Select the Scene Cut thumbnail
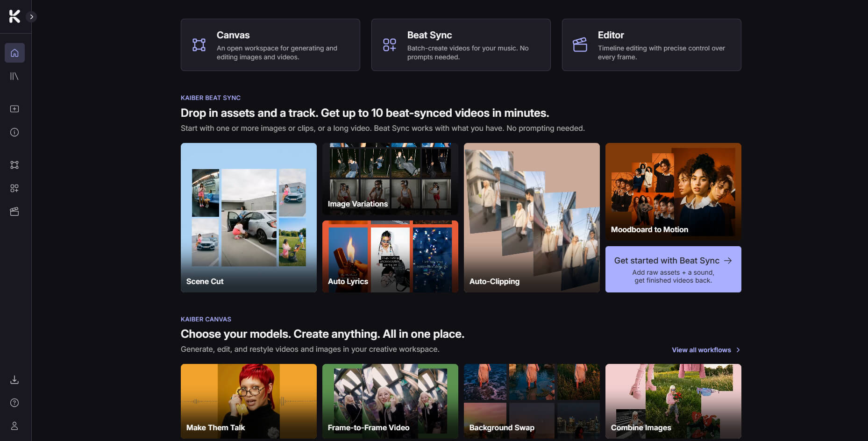The image size is (868, 441). (x=249, y=218)
